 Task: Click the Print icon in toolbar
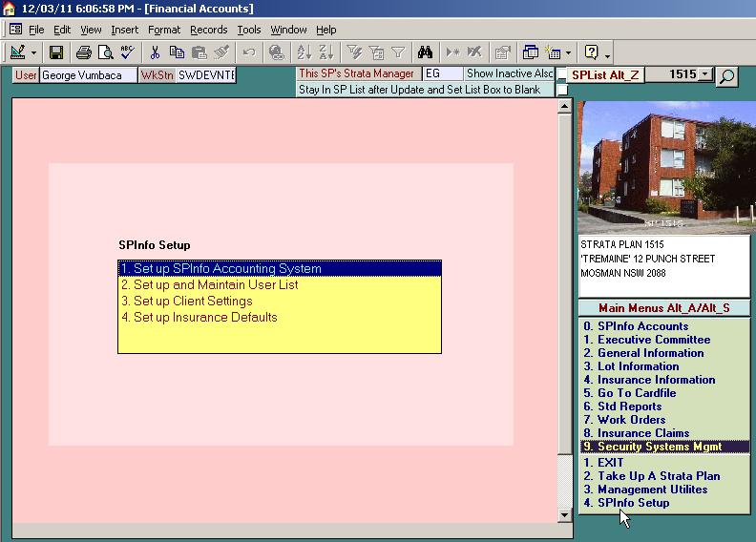point(84,52)
